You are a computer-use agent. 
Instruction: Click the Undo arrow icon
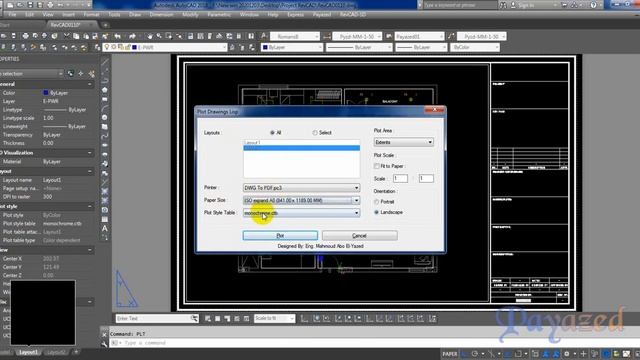(x=118, y=36)
